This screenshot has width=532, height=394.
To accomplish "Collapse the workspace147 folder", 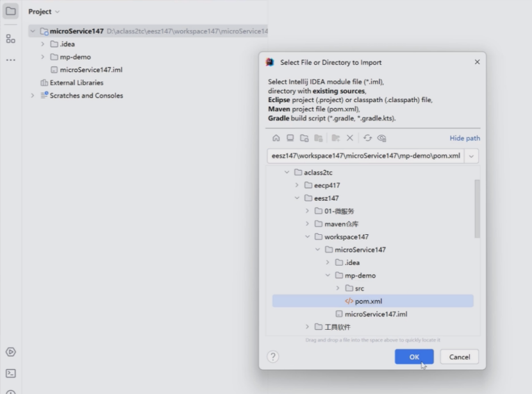I will point(307,237).
